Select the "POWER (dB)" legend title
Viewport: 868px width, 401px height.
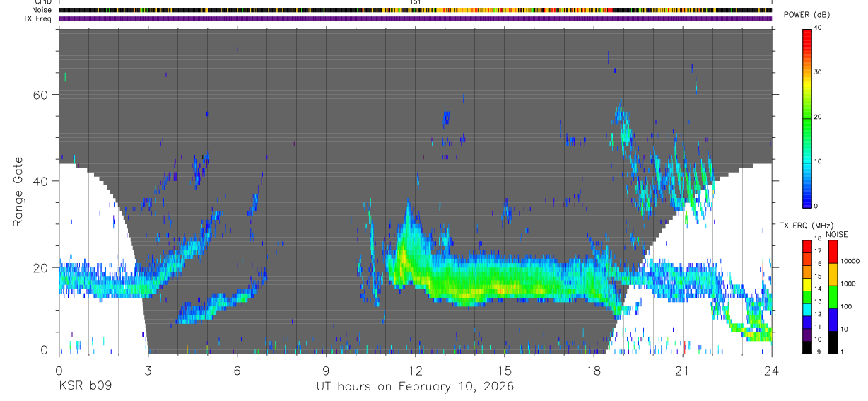click(808, 15)
